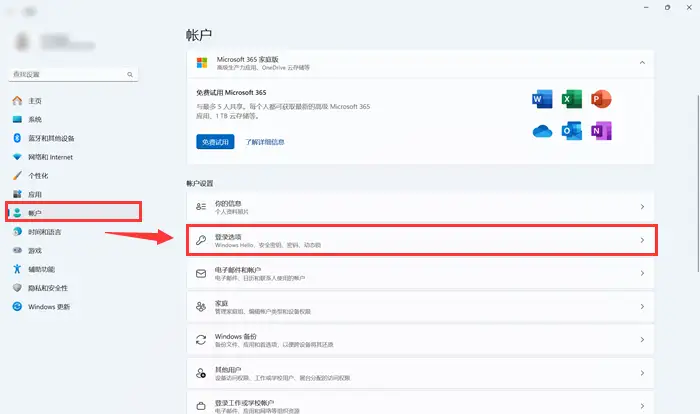Open Windows 更新 update icon

coord(17,306)
